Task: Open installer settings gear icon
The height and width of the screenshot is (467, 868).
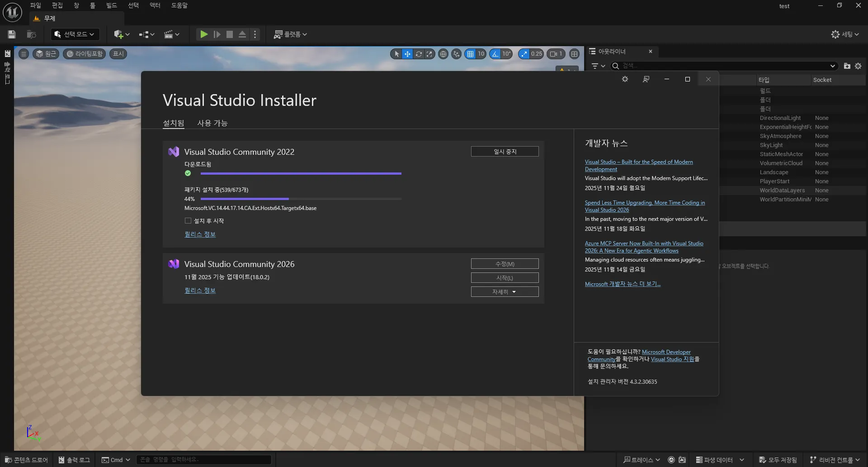Action: click(625, 79)
